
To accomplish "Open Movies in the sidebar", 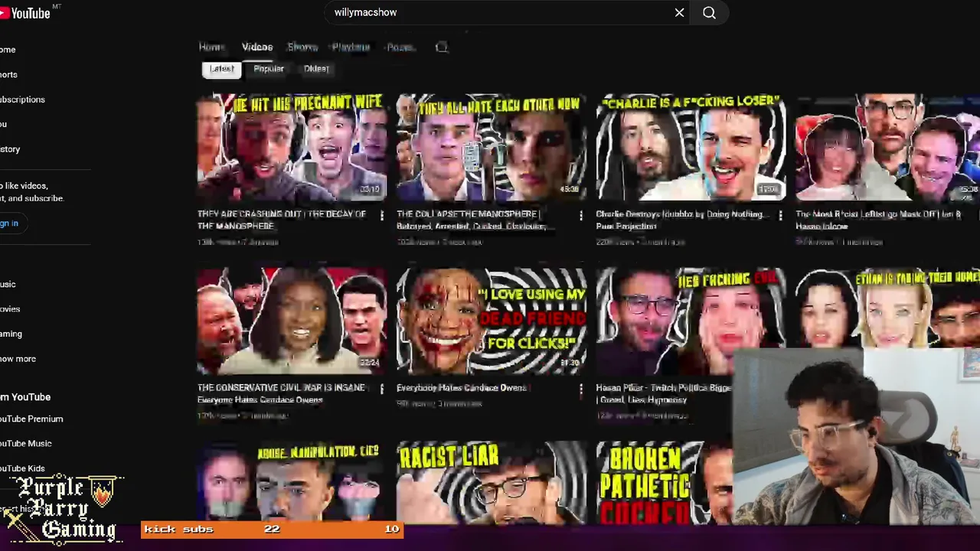I will tap(10, 309).
